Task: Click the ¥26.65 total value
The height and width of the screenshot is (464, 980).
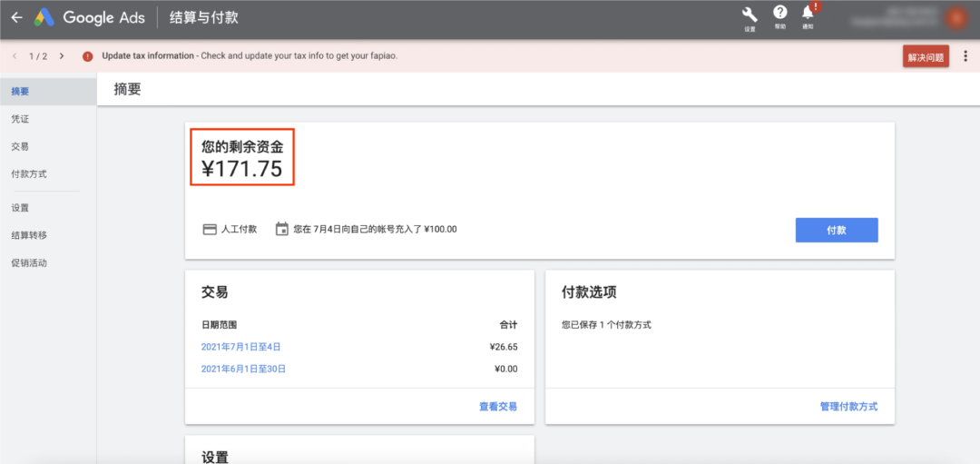Action: 504,347
